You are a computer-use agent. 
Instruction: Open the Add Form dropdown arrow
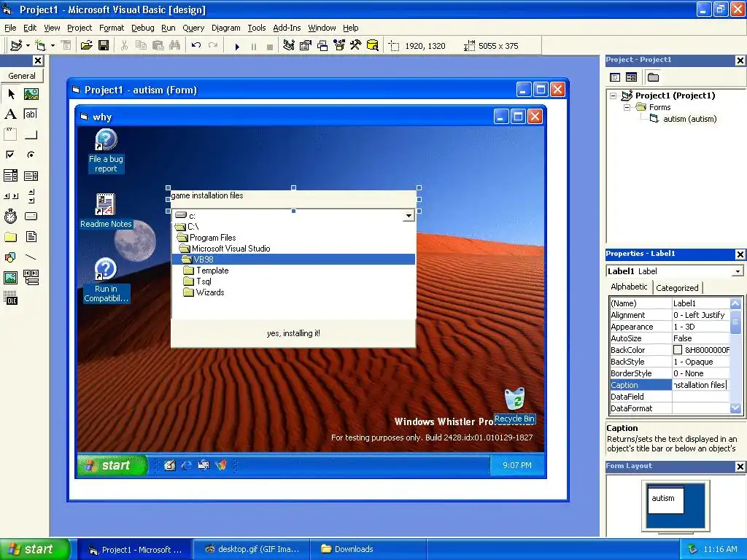pyautogui.click(x=53, y=46)
